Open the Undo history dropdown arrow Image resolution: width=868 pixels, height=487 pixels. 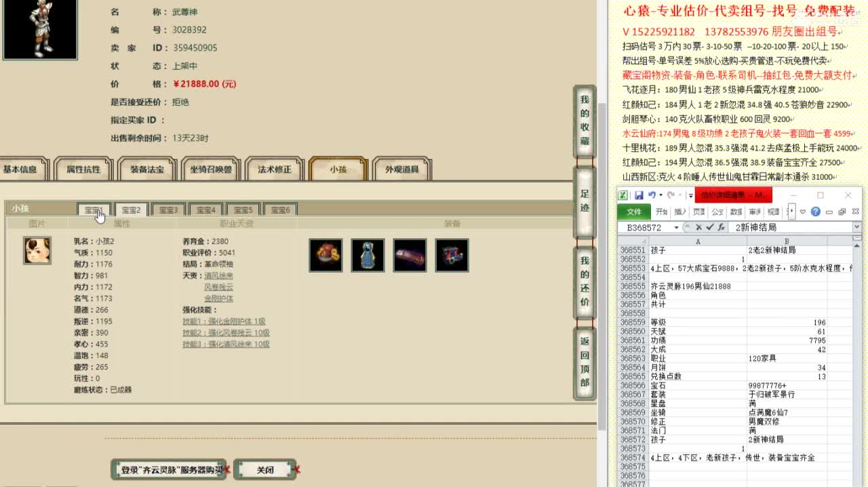(x=660, y=195)
